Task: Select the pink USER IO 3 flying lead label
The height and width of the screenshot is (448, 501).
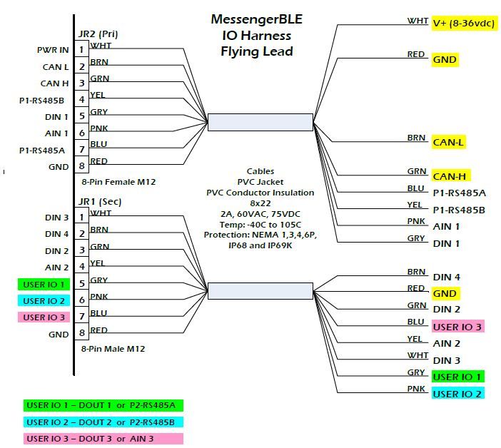Action: [458, 327]
